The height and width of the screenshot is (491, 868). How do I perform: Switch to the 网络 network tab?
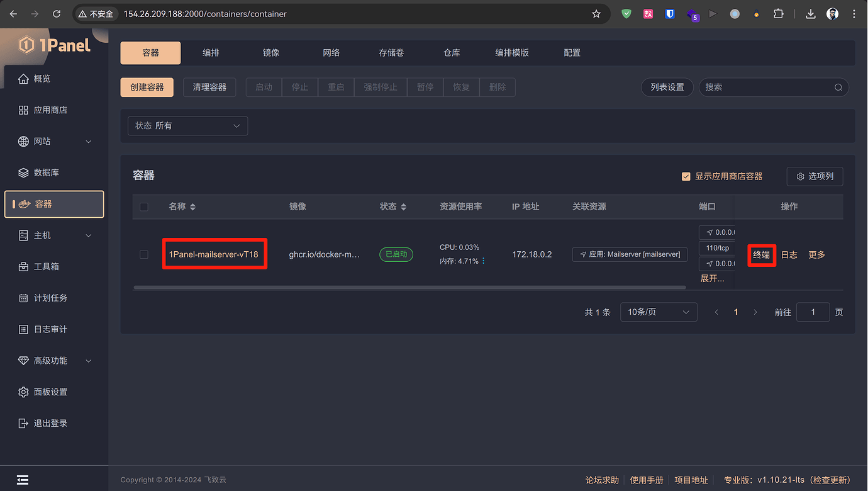coord(331,53)
